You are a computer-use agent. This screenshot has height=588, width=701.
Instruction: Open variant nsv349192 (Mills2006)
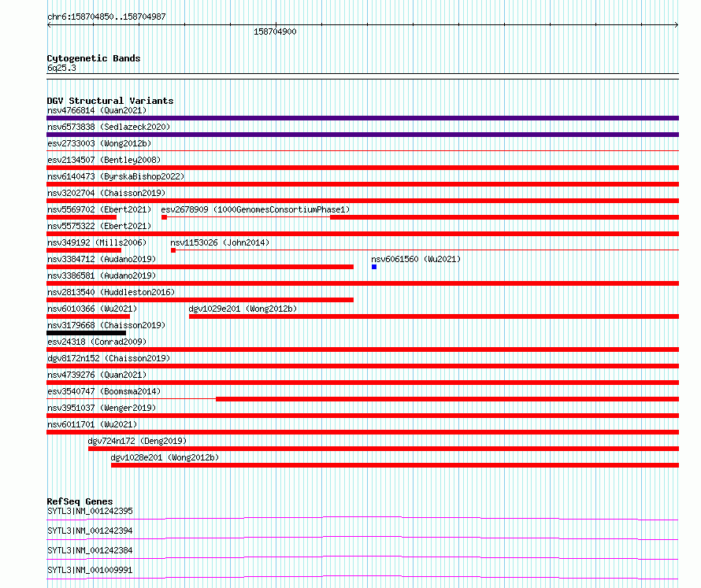click(97, 242)
